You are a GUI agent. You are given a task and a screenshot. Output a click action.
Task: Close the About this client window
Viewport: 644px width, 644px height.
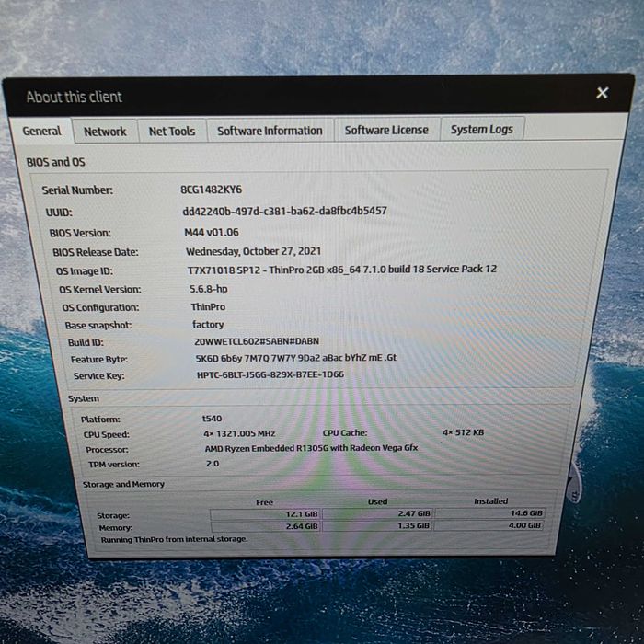pyautogui.click(x=602, y=93)
